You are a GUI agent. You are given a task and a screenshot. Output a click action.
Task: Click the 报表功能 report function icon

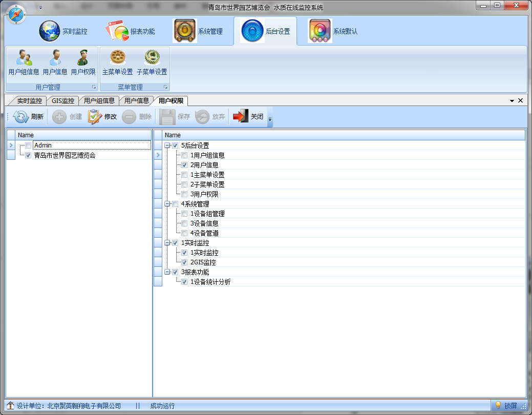click(x=118, y=31)
